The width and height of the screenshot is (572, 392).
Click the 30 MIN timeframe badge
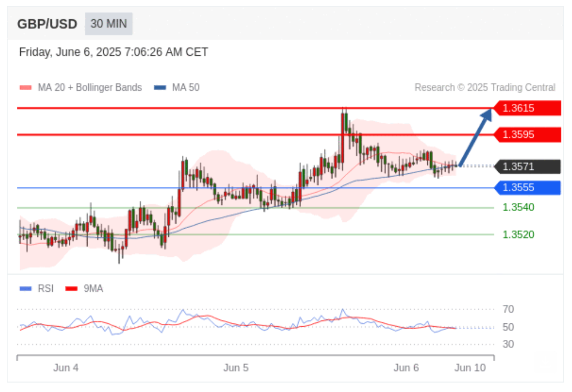[x=108, y=24]
